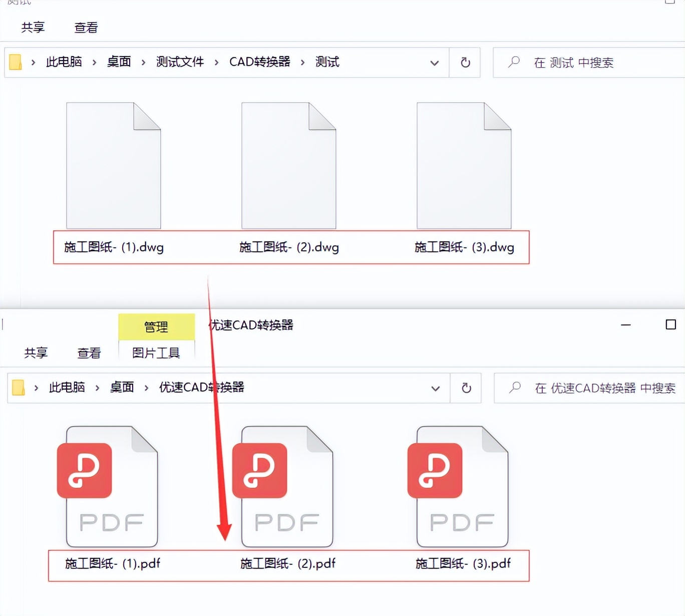Click the file name 施工图纸- (2).pdf
Screen dimensions: 685x616
(x=288, y=563)
